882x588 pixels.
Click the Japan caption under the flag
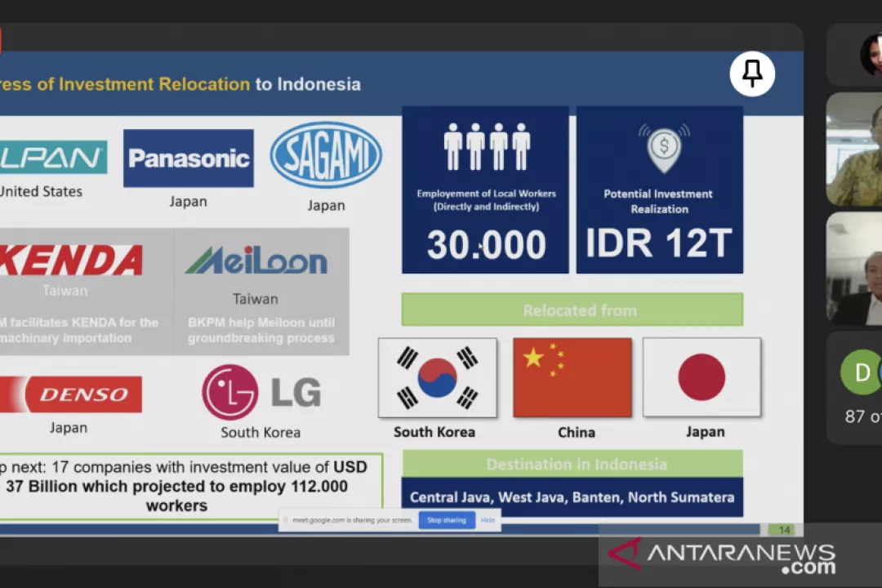point(706,432)
